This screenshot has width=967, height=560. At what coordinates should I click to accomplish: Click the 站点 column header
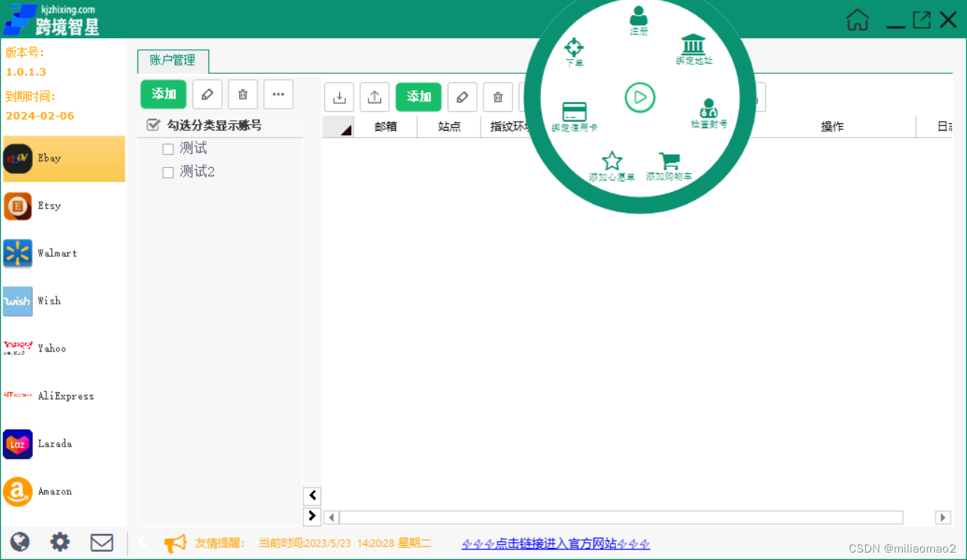449,127
